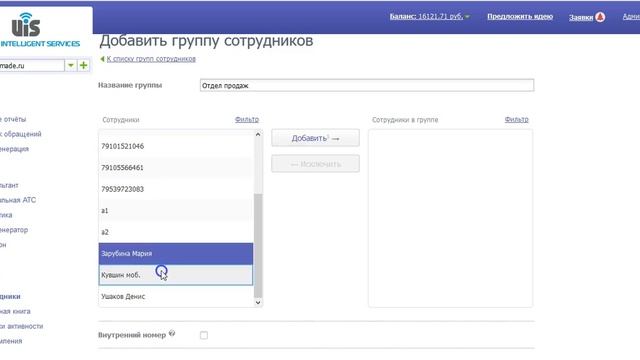Focus the Название группы input field
The height and width of the screenshot is (360, 640).
(x=367, y=85)
